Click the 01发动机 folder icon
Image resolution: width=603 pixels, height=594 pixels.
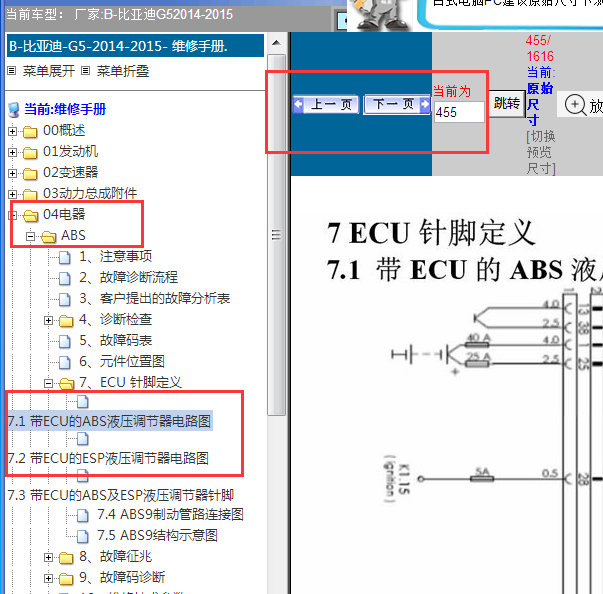(30, 153)
